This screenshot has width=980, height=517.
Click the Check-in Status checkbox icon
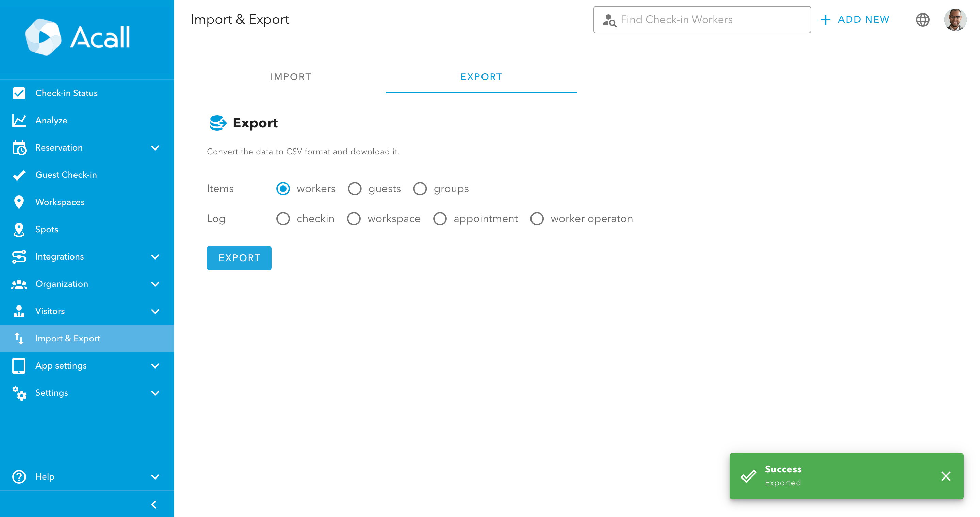19,93
